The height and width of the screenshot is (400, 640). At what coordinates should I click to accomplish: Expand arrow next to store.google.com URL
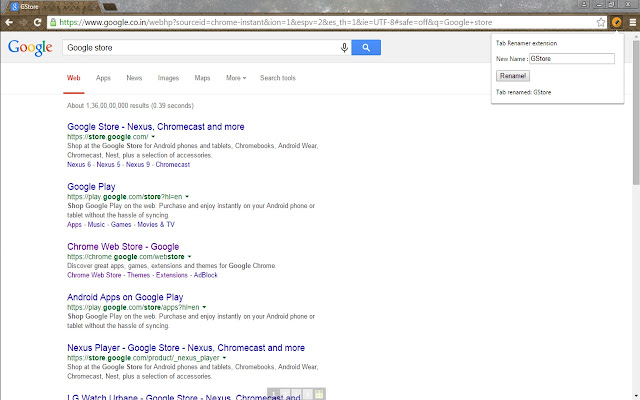(153, 137)
